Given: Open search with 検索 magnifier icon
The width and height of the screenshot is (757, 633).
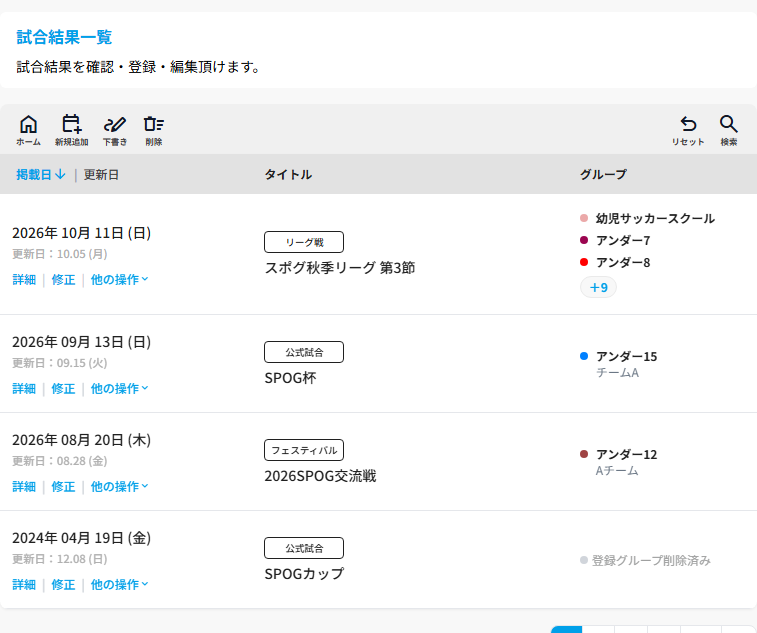Looking at the screenshot, I should pos(729,130).
